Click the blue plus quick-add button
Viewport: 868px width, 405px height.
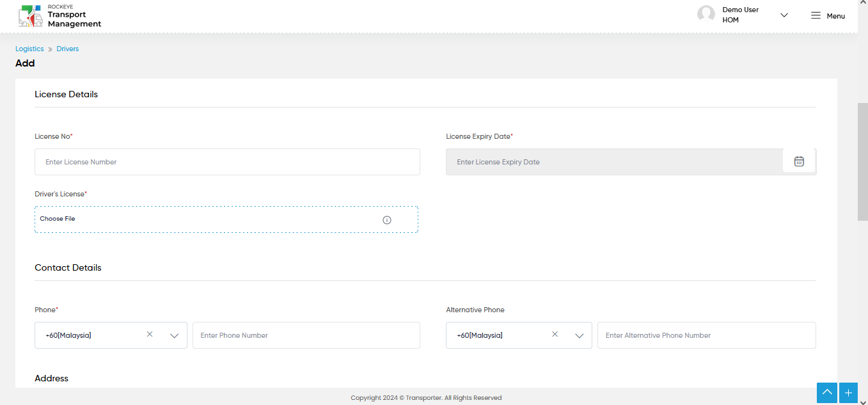tap(848, 392)
